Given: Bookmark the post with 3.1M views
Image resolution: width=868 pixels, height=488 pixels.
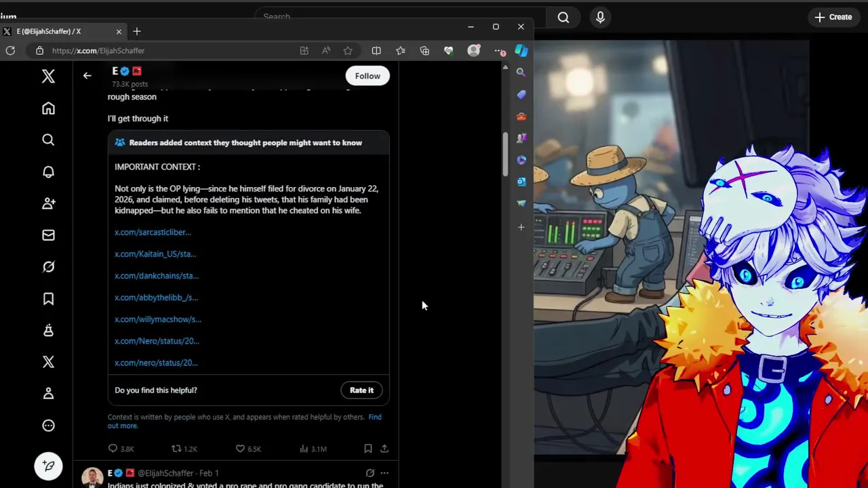Looking at the screenshot, I should 368,449.
